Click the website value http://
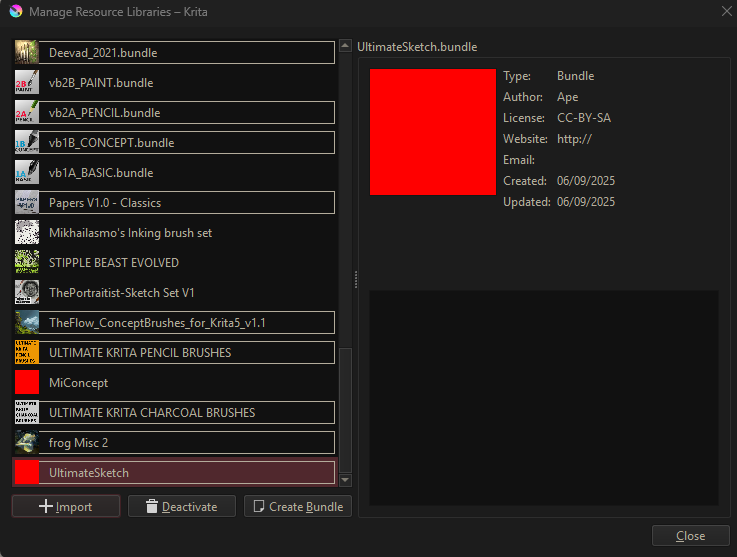 coord(574,139)
